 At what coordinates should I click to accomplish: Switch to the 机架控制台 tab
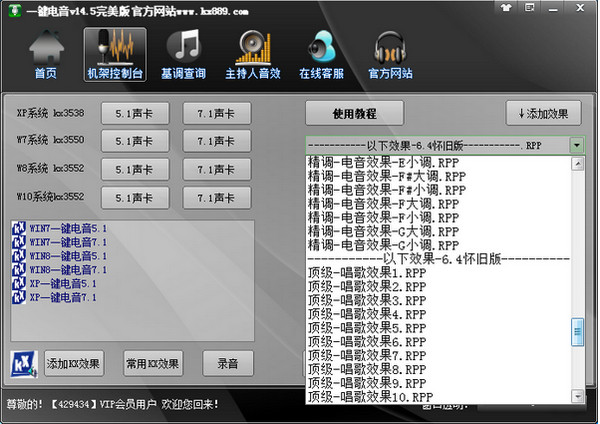pos(115,55)
